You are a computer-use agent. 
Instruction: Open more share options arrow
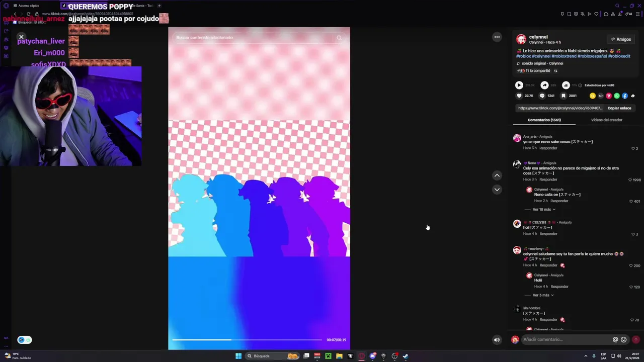[632, 96]
